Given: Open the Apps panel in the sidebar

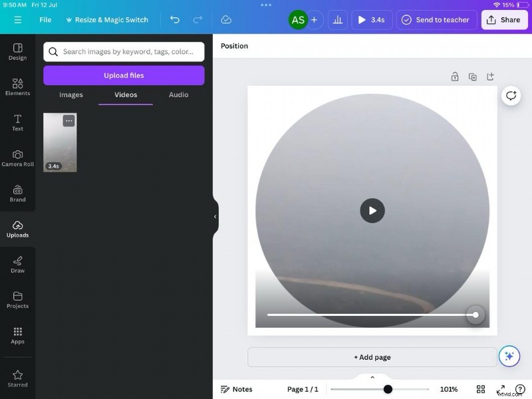Looking at the screenshot, I should (17, 334).
